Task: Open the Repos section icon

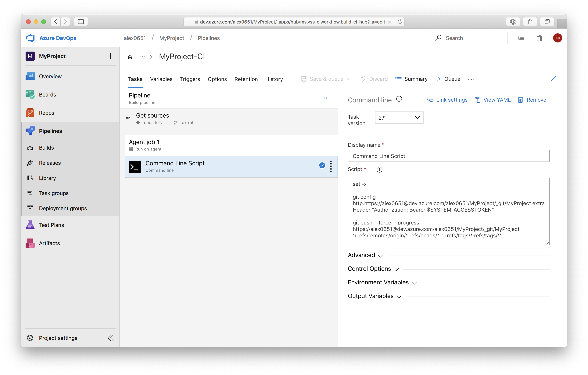Action: click(x=30, y=113)
